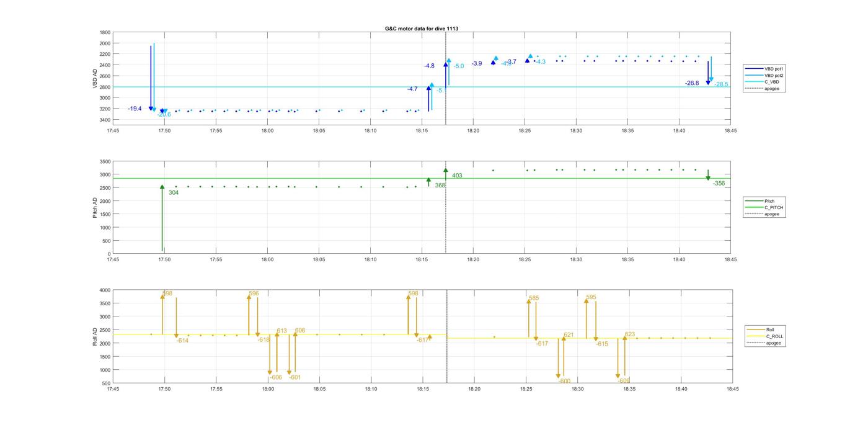Image resolution: width=868 pixels, height=430 pixels.
Task: Click the '304' pitch data label
Action: coord(174,193)
